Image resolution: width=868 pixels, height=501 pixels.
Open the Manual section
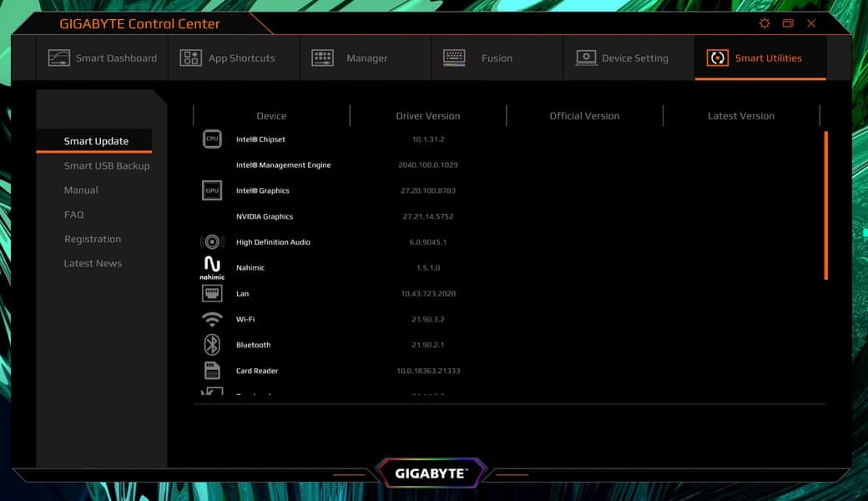pos(81,190)
